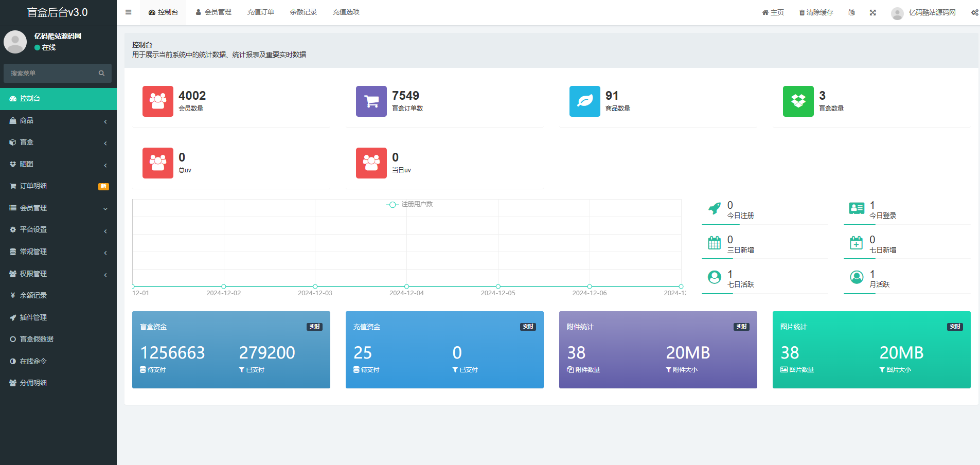Viewport: 980px width, 465px height.
Task: Click the blue leaf product count icon
Action: [x=584, y=101]
